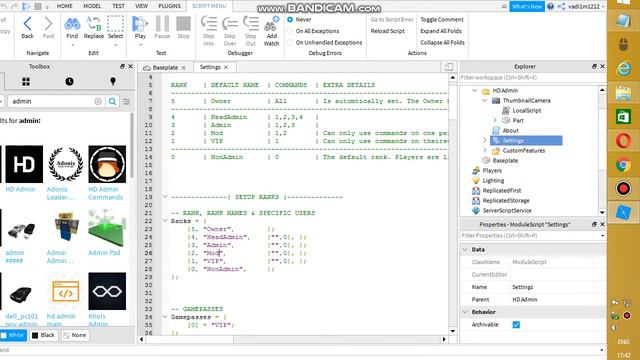Fold the Ranks table code block
The image size is (640, 360).
click(165, 221)
